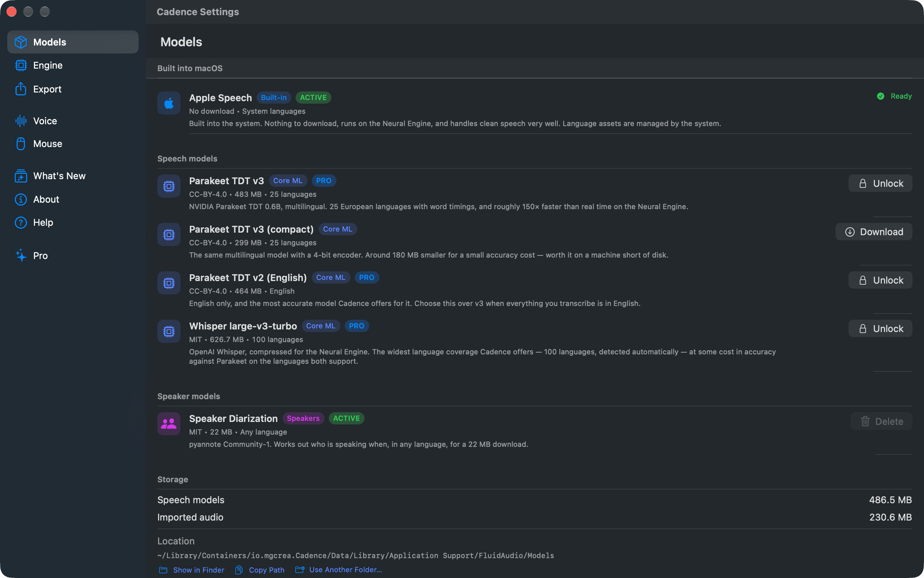The image size is (924, 578).
Task: Close the Cadence Settings window
Action: 12,12
